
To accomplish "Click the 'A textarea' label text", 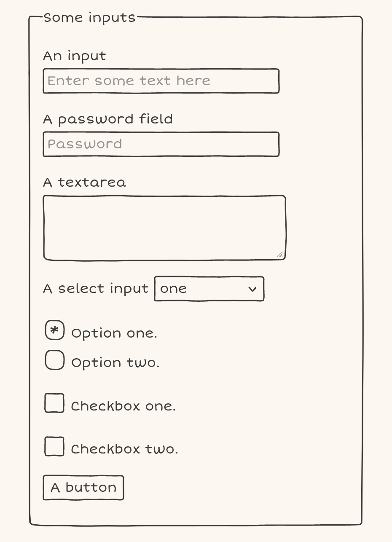I will (x=84, y=182).
